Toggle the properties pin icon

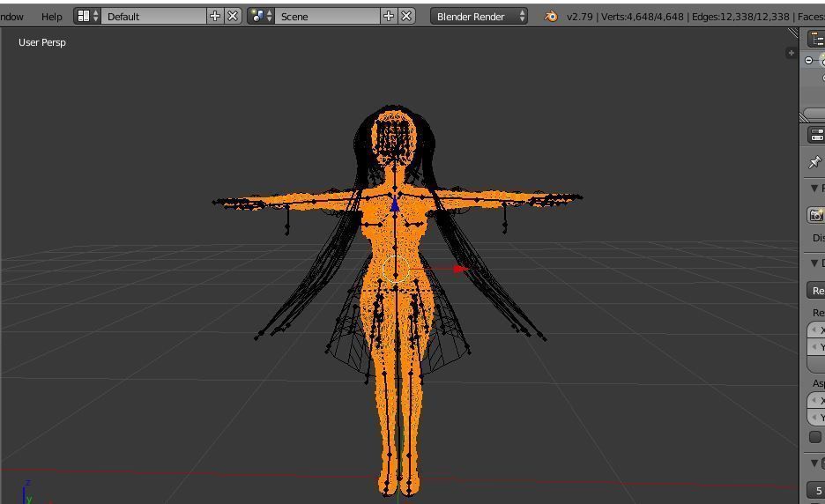click(x=815, y=162)
